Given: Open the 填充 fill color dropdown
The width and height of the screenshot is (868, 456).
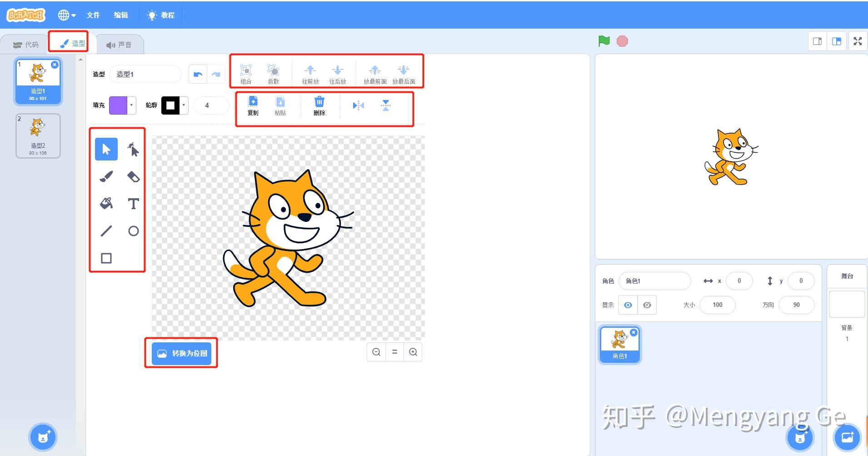Looking at the screenshot, I should [x=131, y=105].
